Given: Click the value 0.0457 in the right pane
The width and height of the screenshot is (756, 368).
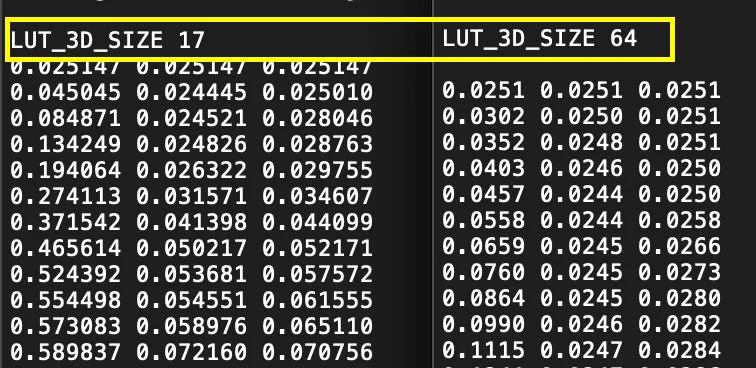Looking at the screenshot, I should point(484,194).
